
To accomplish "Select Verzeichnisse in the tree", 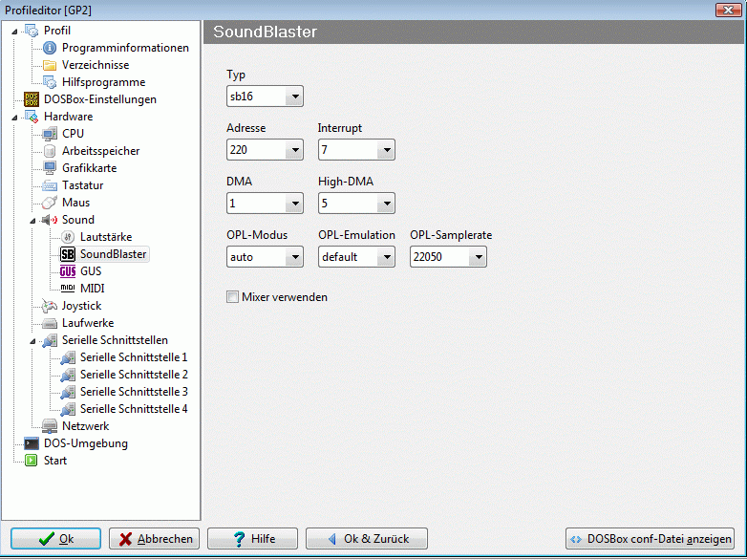I will (96, 65).
